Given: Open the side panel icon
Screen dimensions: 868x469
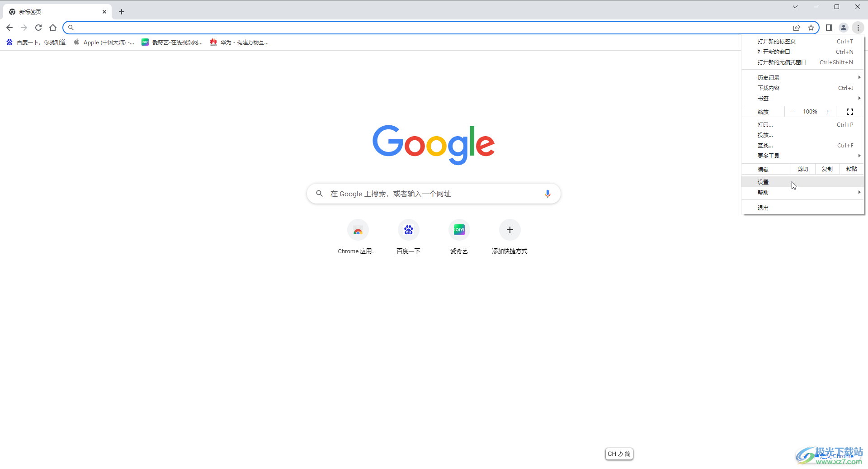Looking at the screenshot, I should pos(829,28).
